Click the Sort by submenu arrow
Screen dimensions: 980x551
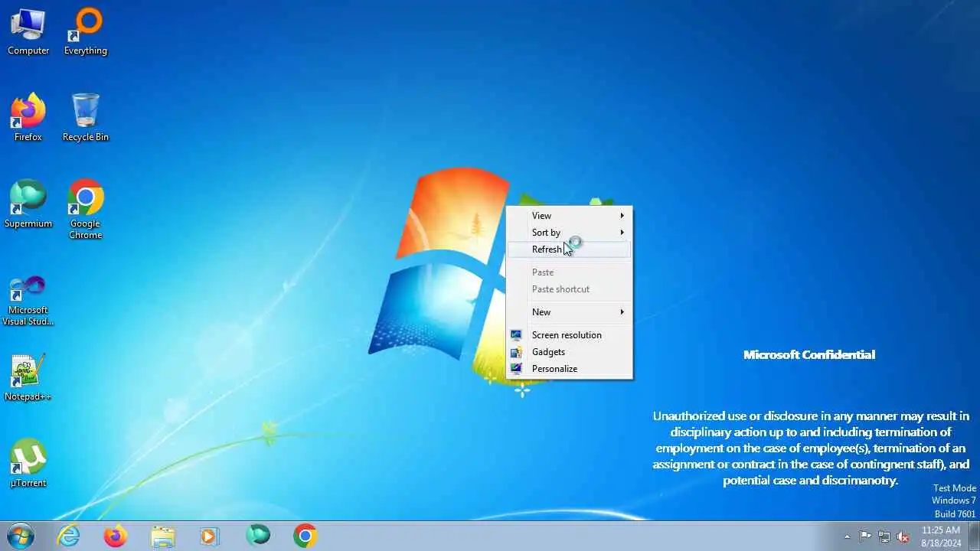[622, 233]
